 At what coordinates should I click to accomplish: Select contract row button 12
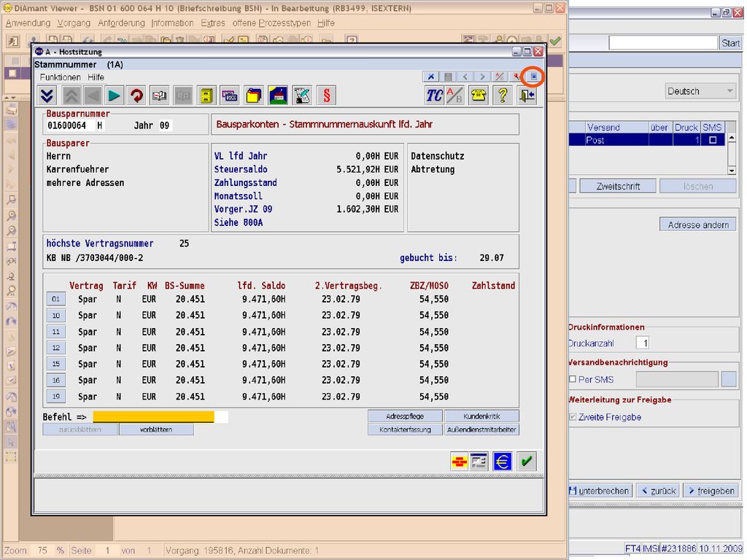click(x=55, y=348)
